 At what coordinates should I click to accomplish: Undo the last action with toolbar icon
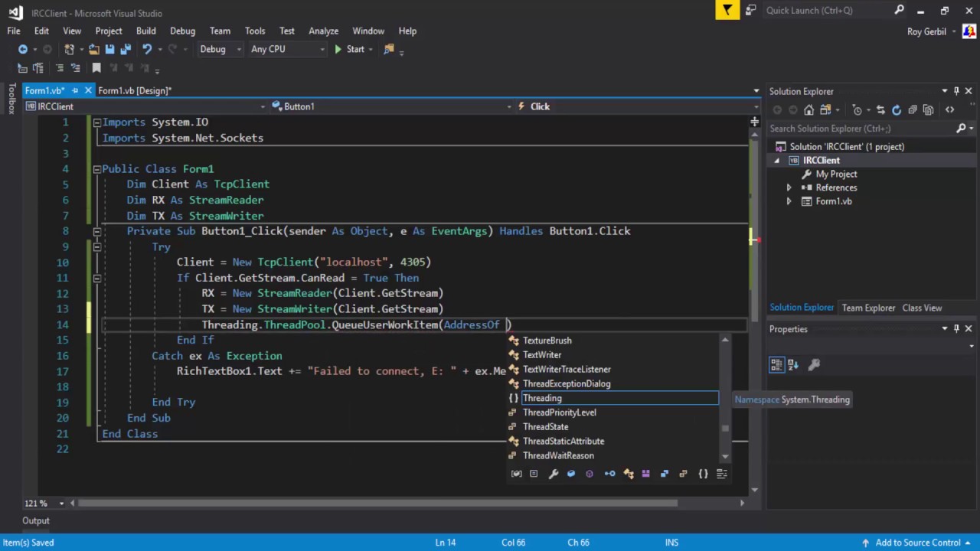click(147, 49)
